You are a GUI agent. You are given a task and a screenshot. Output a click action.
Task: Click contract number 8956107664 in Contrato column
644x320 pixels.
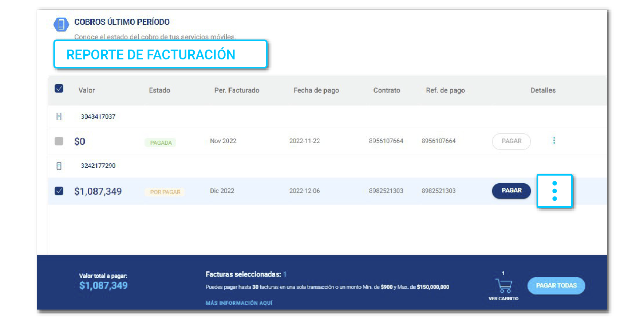(386, 141)
